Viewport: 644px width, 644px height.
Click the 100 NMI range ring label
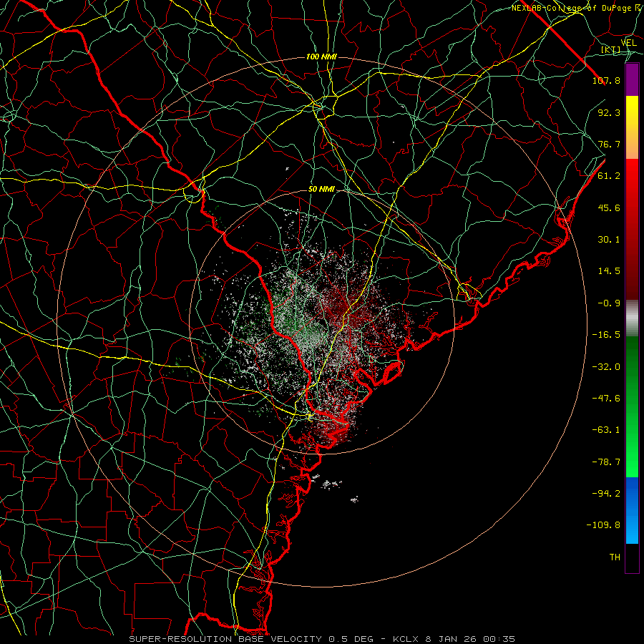(321, 57)
